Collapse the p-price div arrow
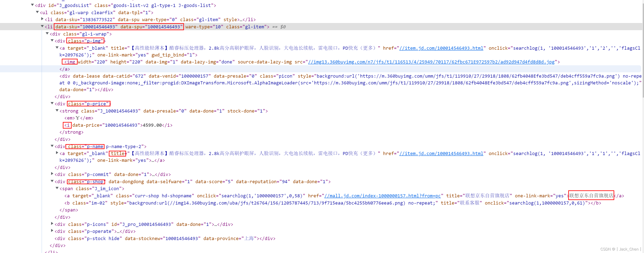This screenshot has height=253, width=644. coord(52,103)
